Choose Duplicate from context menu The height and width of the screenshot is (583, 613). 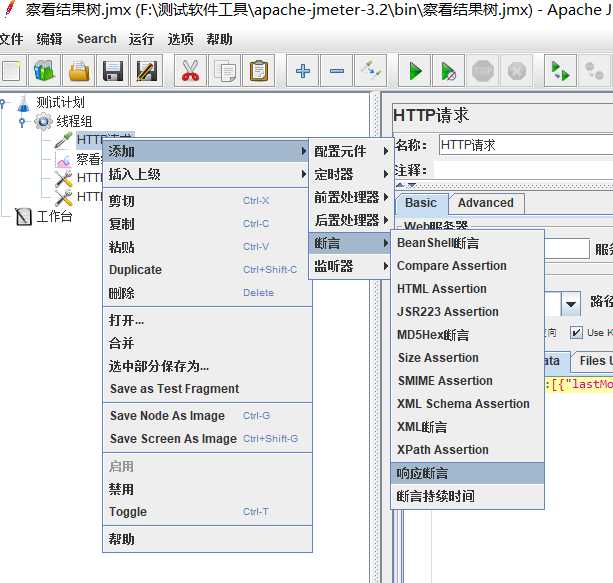(207, 270)
